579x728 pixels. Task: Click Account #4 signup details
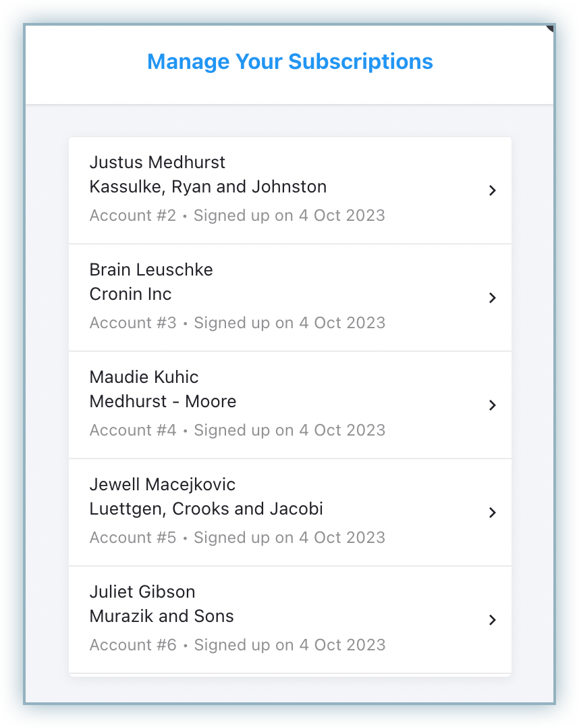pyautogui.click(x=237, y=430)
